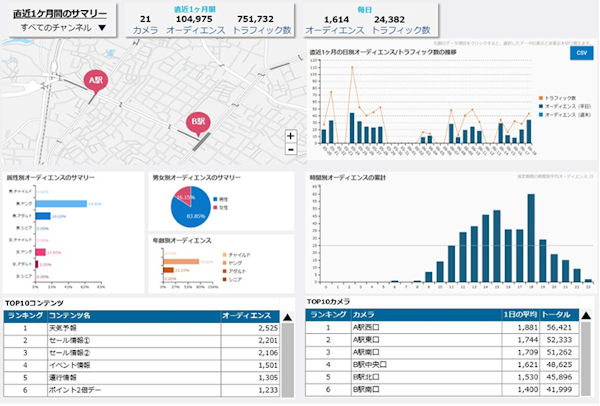
Task: Toggle オーディエンス (平日) legend entry
Action: point(566,106)
